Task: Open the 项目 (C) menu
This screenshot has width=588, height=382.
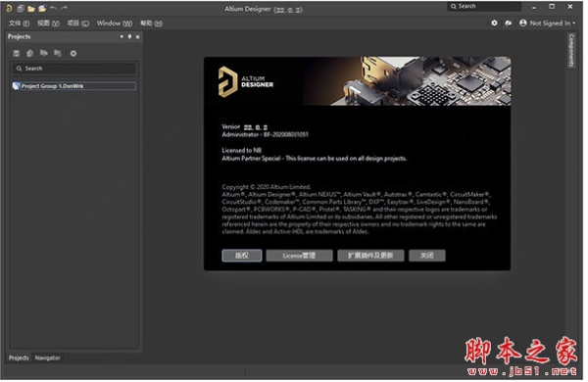Action: (x=78, y=24)
